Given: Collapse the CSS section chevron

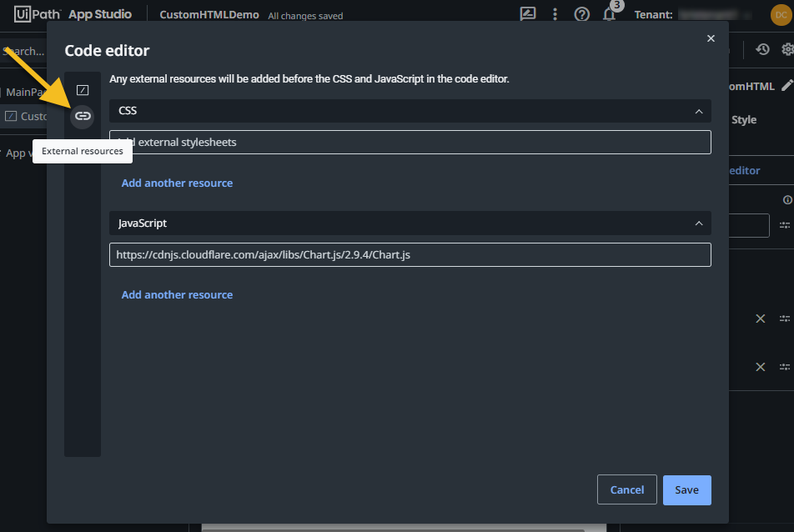Looking at the screenshot, I should [x=700, y=111].
